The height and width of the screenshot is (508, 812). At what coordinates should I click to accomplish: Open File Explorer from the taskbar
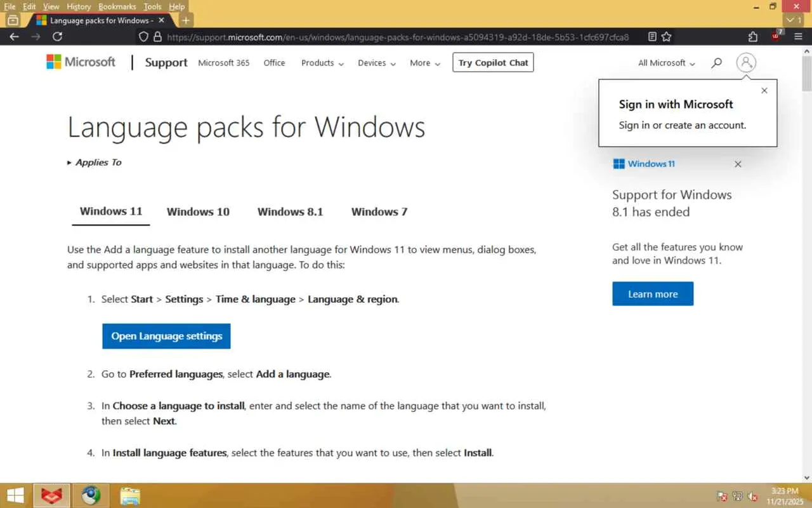pos(129,495)
